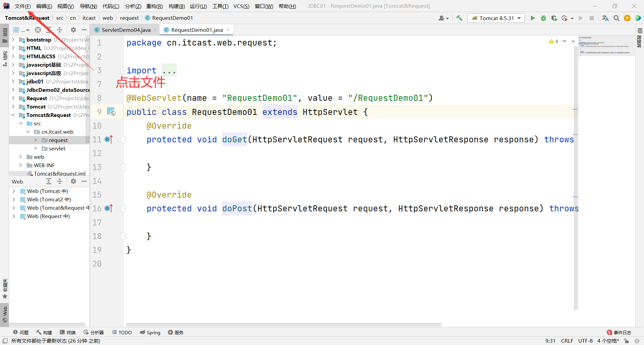Screen dimensions: 644x345
Task: Open Search Everywhere magnifier icon
Action: [616, 18]
